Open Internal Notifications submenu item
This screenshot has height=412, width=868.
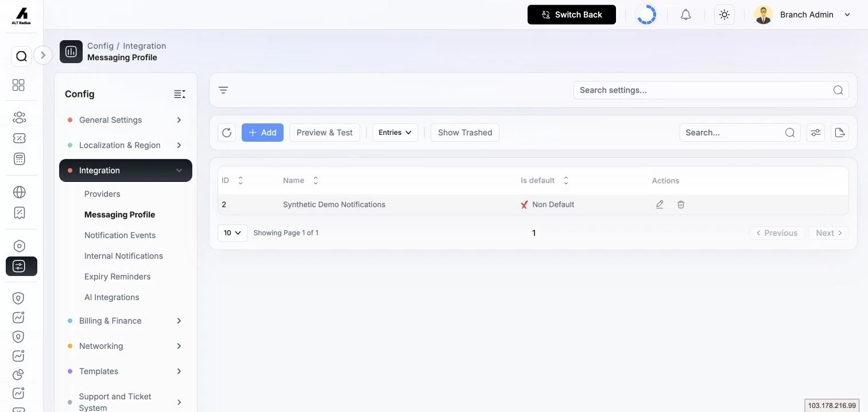(x=123, y=256)
